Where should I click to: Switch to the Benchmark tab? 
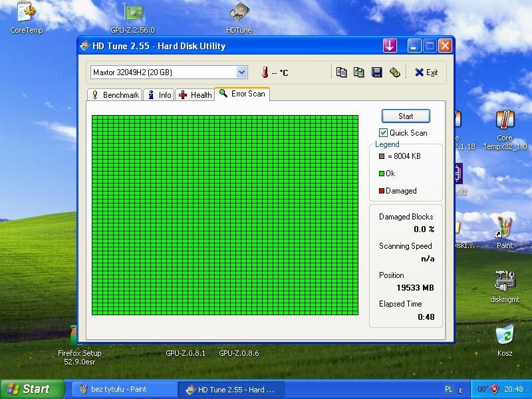(115, 94)
